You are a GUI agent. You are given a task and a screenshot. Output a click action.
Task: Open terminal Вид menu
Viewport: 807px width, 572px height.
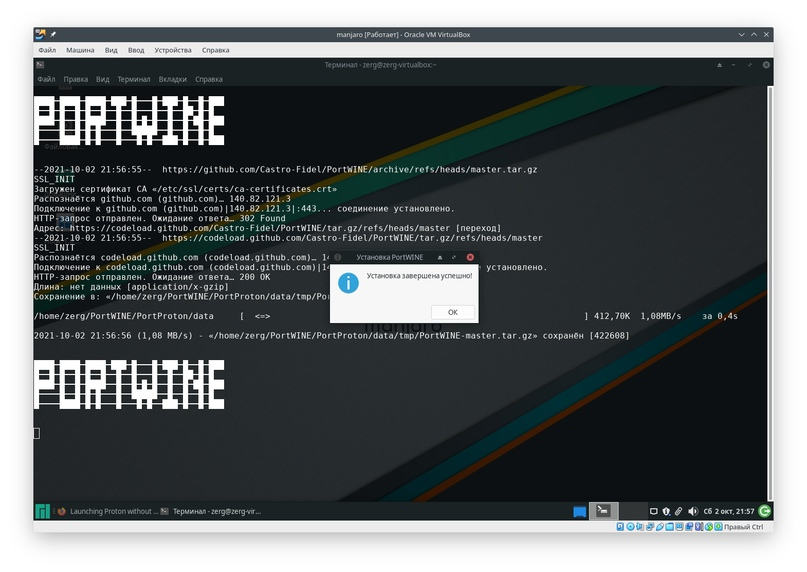coord(102,79)
